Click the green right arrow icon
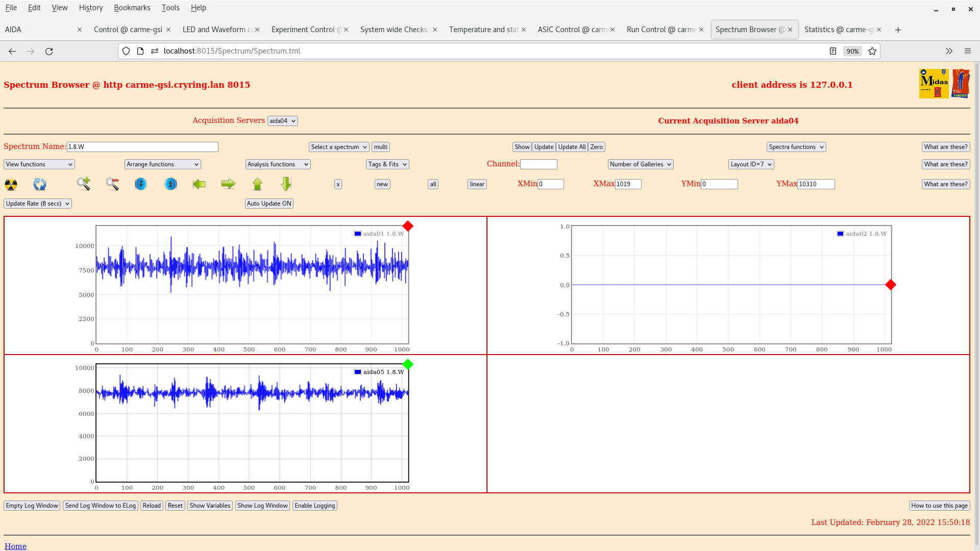 (x=228, y=184)
